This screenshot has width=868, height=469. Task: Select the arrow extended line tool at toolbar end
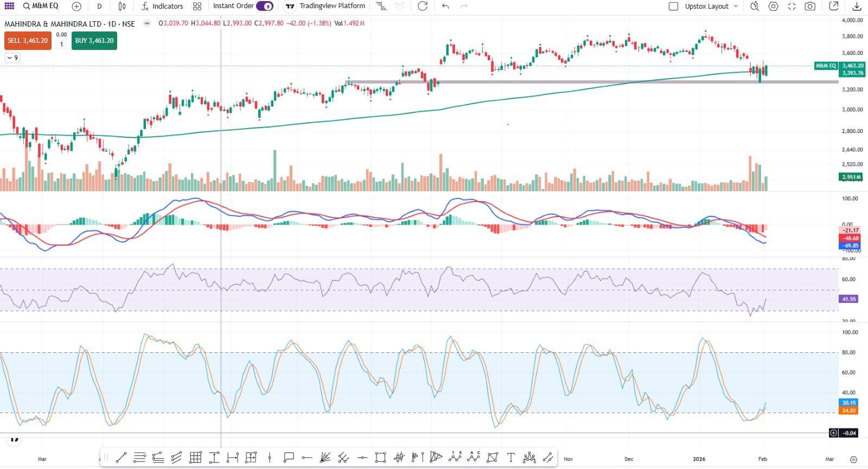click(x=548, y=458)
